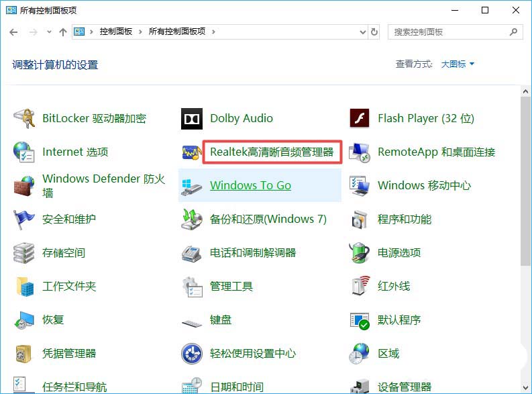Go up one level with up arrow

pyautogui.click(x=63, y=32)
